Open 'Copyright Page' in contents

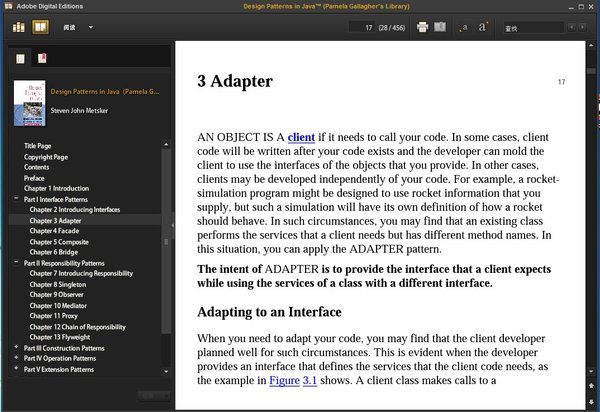pyautogui.click(x=46, y=157)
